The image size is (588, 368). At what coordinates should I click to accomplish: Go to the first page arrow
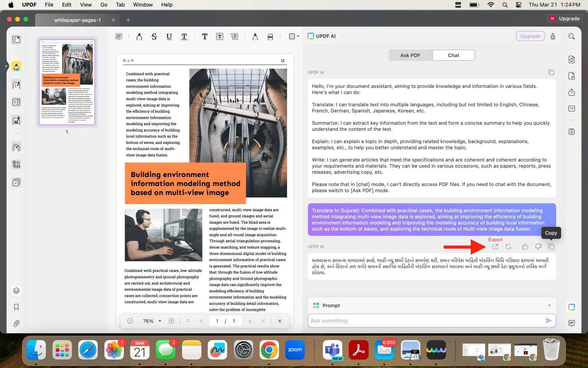tap(188, 321)
